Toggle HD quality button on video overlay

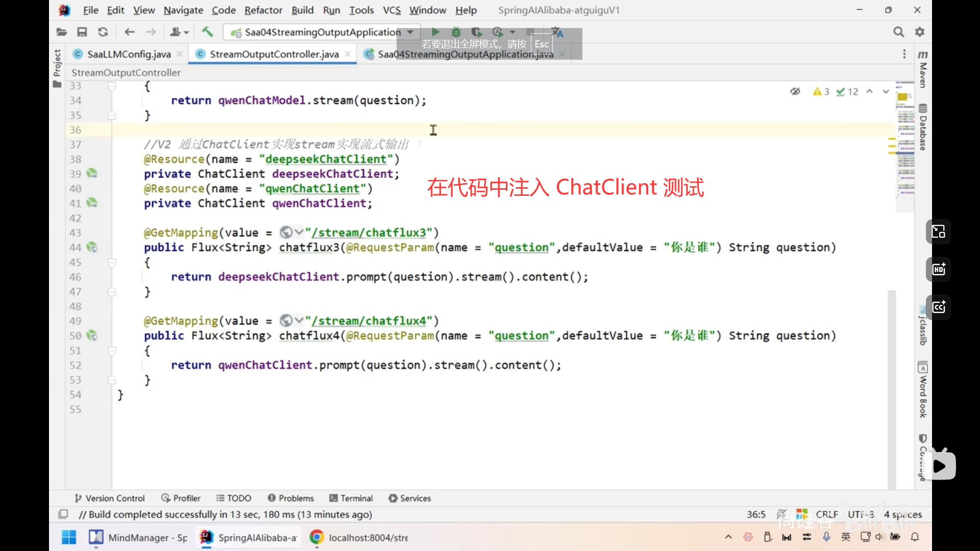coord(939,269)
